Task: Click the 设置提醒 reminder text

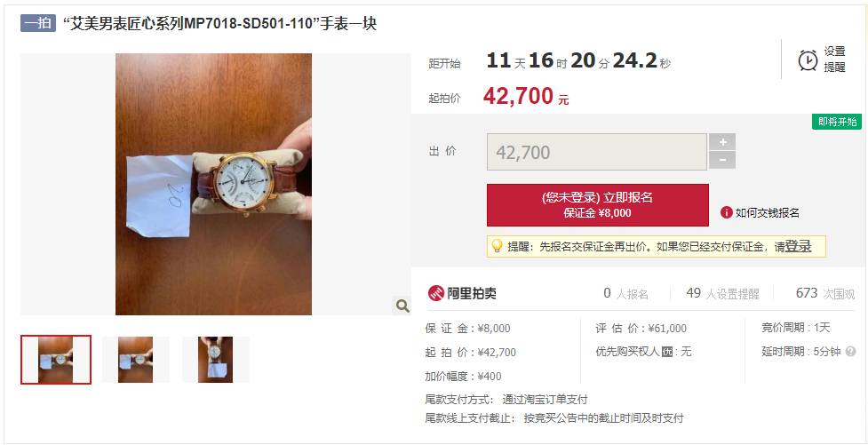Action: (x=835, y=60)
